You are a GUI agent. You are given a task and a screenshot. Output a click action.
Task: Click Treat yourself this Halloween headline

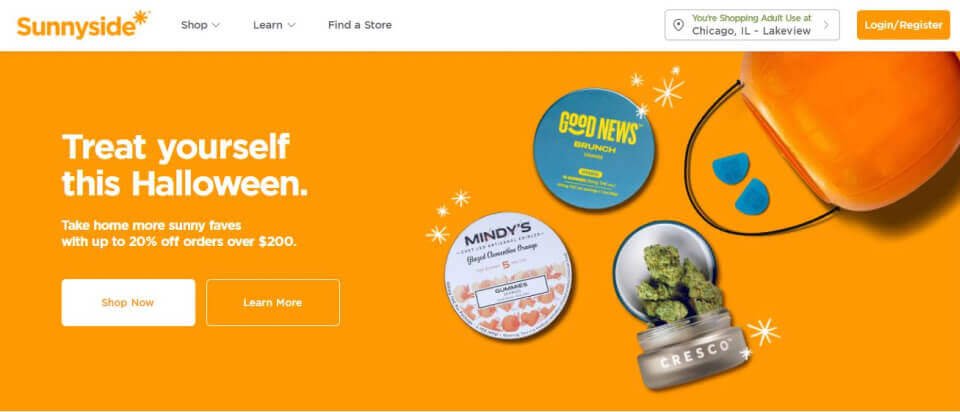tap(184, 165)
